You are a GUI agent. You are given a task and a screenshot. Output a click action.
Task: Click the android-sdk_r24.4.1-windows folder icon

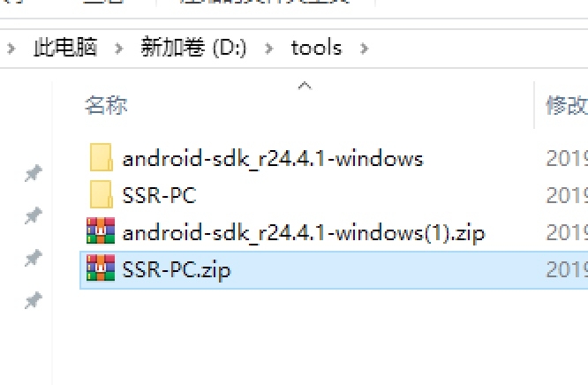pyautogui.click(x=102, y=159)
